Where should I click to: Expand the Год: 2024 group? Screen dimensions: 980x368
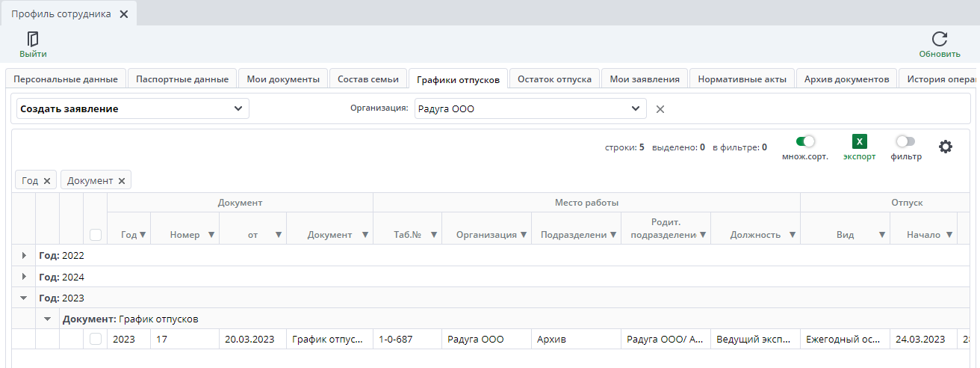tap(24, 277)
